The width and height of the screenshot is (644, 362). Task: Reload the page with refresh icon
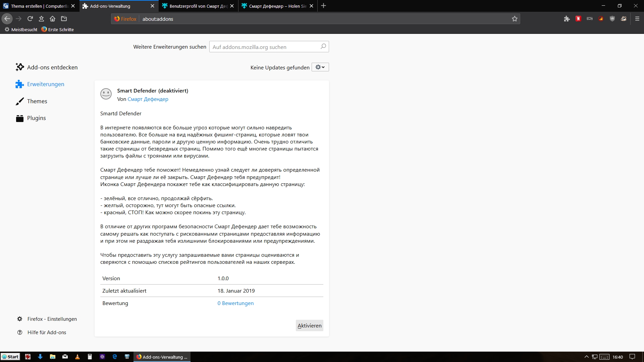(x=30, y=19)
